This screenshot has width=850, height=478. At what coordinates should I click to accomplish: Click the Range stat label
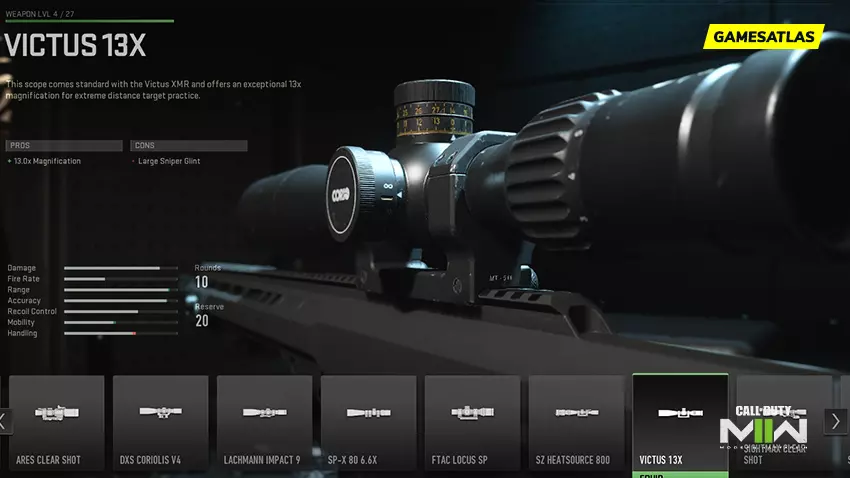(x=18, y=289)
